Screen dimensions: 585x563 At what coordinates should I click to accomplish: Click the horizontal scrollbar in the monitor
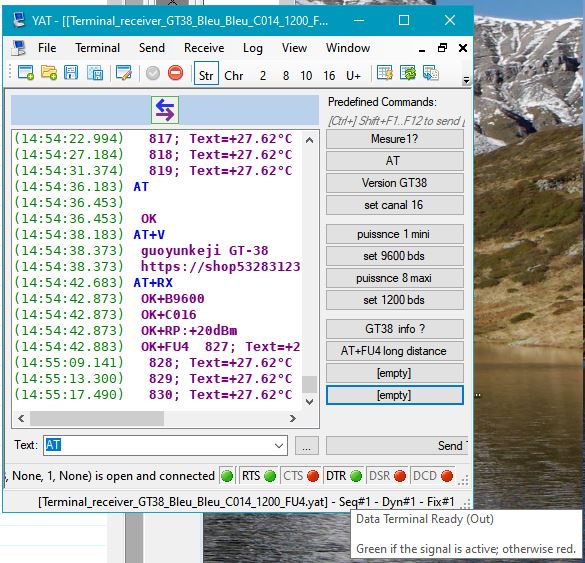(x=157, y=419)
